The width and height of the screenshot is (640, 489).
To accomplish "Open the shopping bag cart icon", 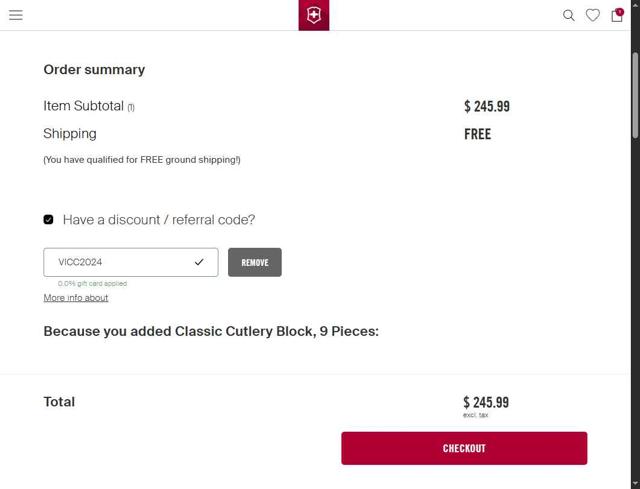I will click(x=617, y=15).
